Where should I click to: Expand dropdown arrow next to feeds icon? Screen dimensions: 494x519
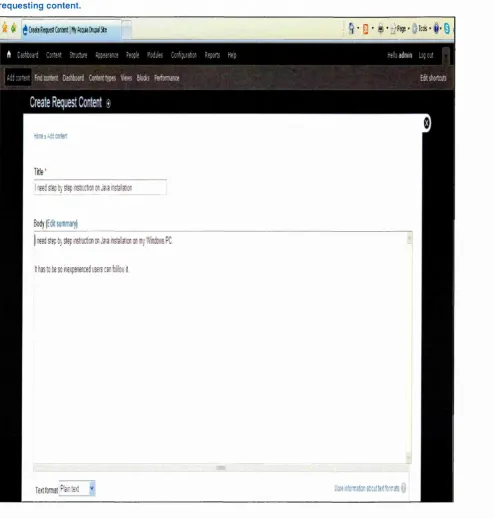tap(372, 28)
